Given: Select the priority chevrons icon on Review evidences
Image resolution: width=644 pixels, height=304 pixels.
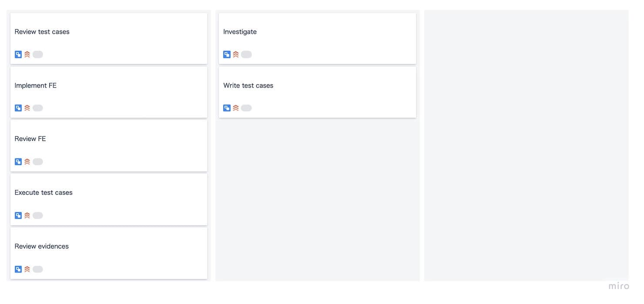Looking at the screenshot, I should coord(27,269).
